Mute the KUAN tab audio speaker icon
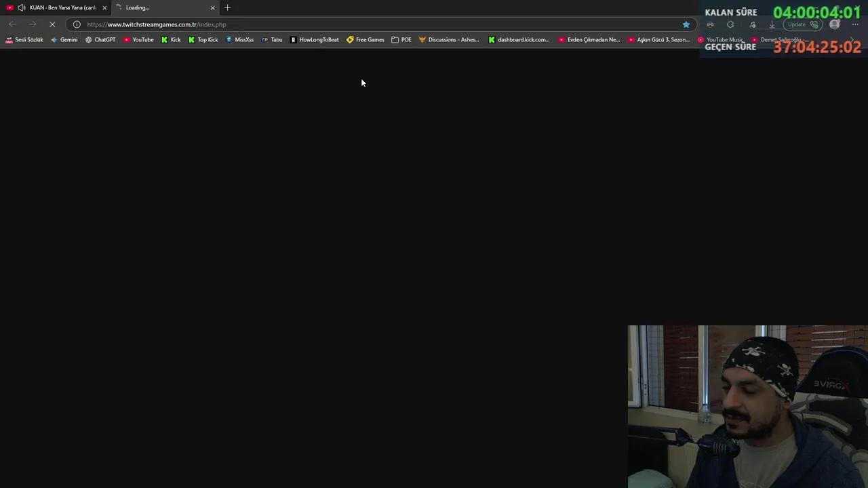The image size is (868, 488). point(22,7)
